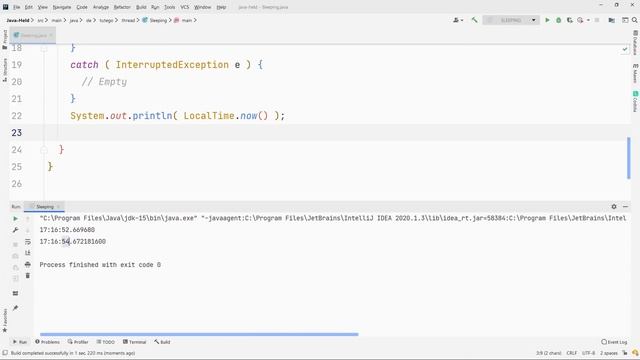The height and width of the screenshot is (360, 640).
Task: Open the Project tool window
Action: [x=5, y=40]
